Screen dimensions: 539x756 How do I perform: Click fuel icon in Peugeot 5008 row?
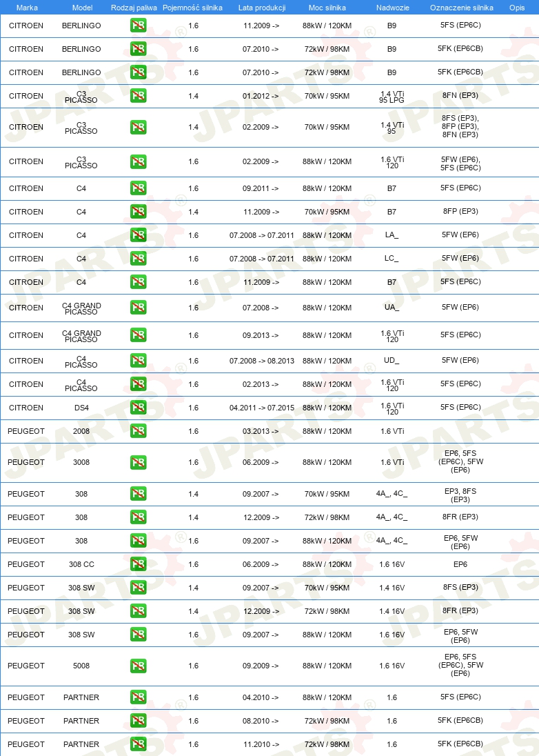(139, 666)
